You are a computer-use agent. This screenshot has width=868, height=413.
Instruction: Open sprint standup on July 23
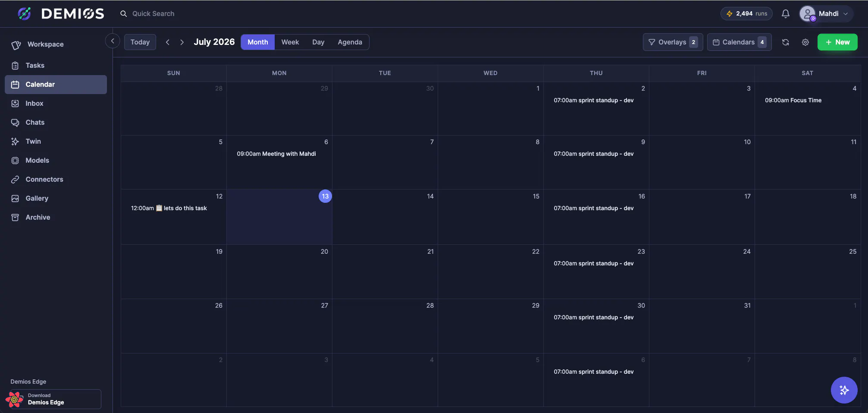(594, 264)
